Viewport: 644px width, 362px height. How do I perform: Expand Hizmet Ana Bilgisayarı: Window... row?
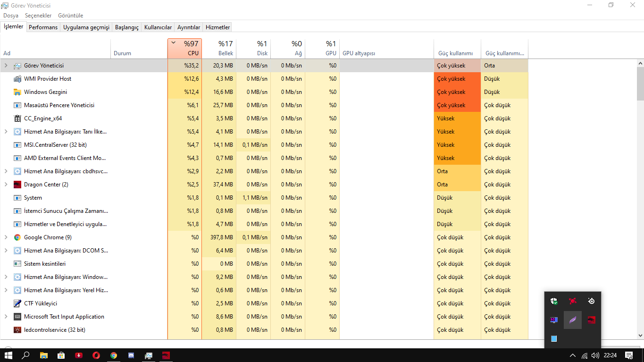tap(6, 277)
